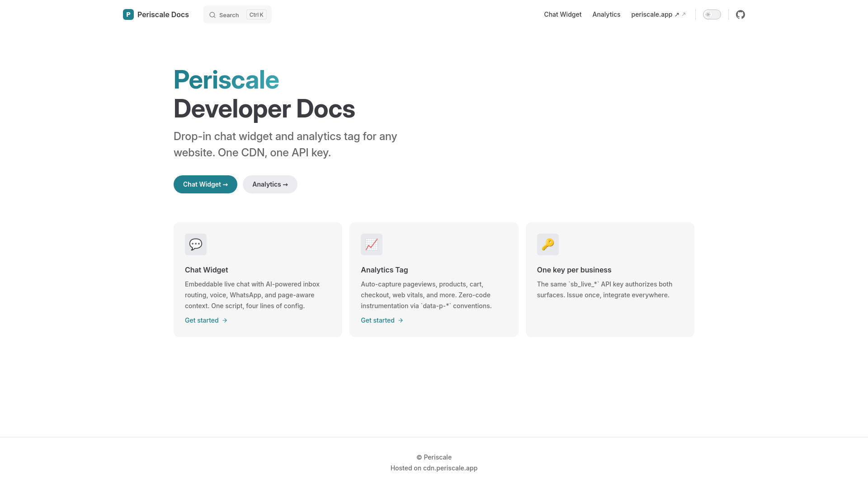Image resolution: width=868 pixels, height=488 pixels.
Task: Click the Ctrl K shortcut badge
Action: 256,14
